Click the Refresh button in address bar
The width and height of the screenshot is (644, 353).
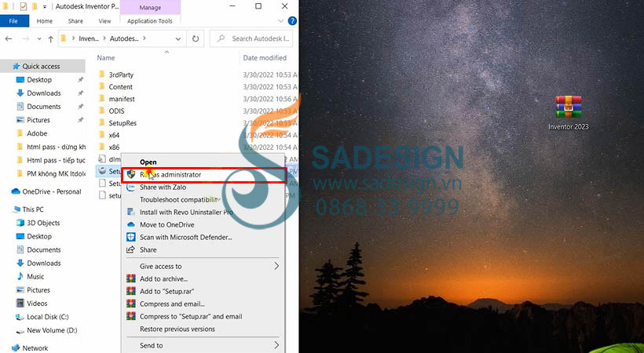point(196,38)
